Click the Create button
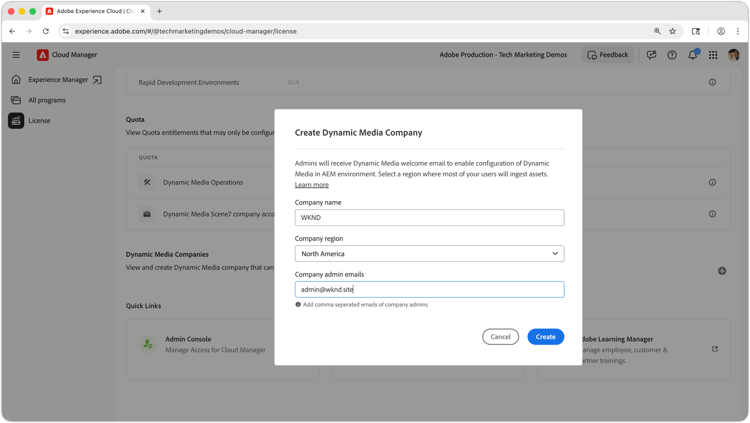This screenshot has width=750, height=423. pyautogui.click(x=545, y=337)
